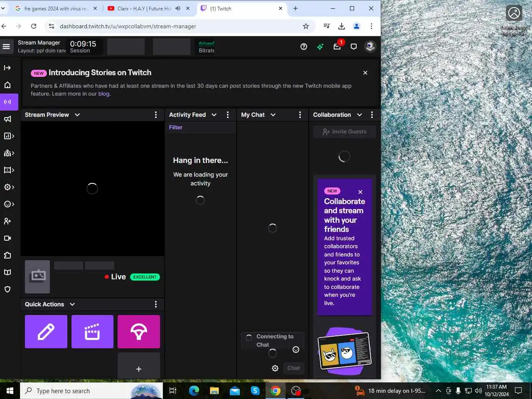532x399 pixels.
Task: Open the hamburger navigation menu
Action: pyautogui.click(x=6, y=47)
